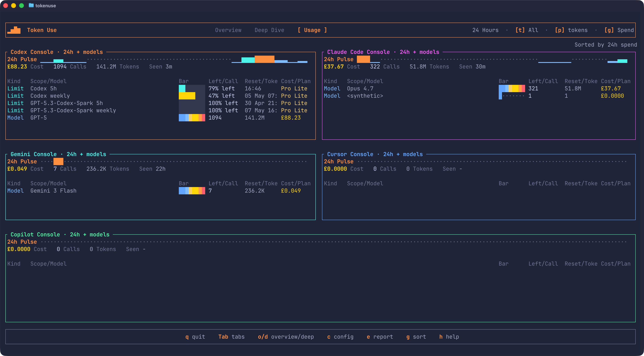Toggle the [g] Spend sort option
644x356 pixels.
click(x=619, y=30)
